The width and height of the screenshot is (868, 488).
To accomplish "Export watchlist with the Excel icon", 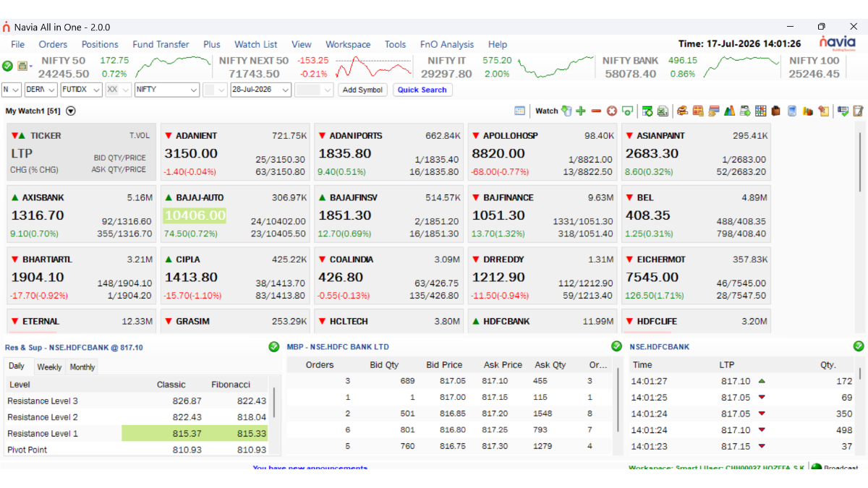I will click(x=663, y=111).
